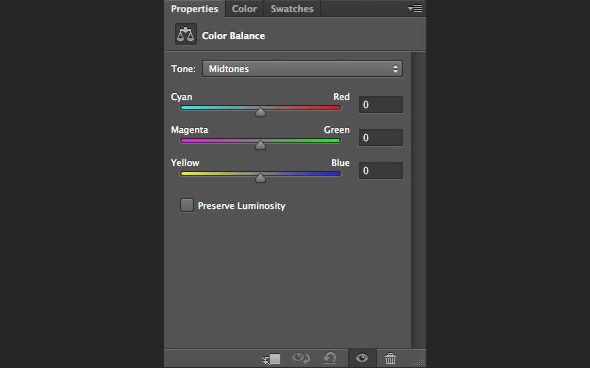The height and width of the screenshot is (368, 590).
Task: Click the Color Balance scales icon
Action: coord(186,34)
